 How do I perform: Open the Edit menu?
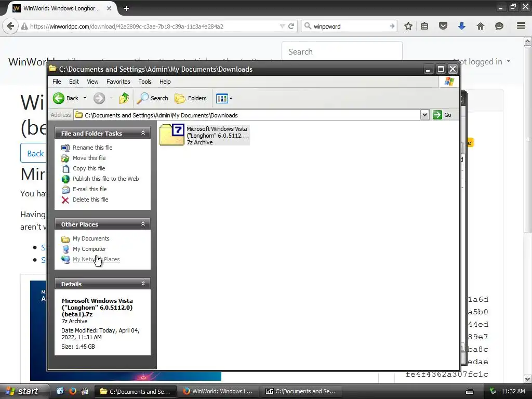(74, 82)
